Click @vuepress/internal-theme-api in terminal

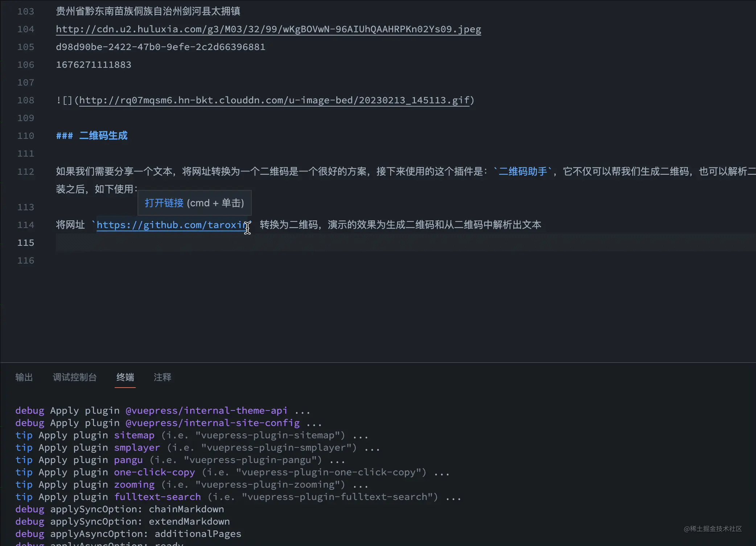click(206, 410)
